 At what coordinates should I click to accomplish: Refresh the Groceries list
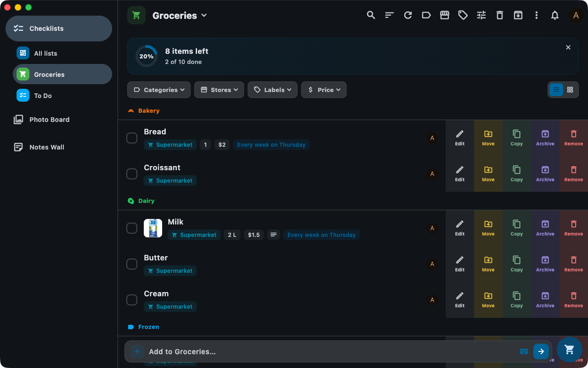[407, 15]
